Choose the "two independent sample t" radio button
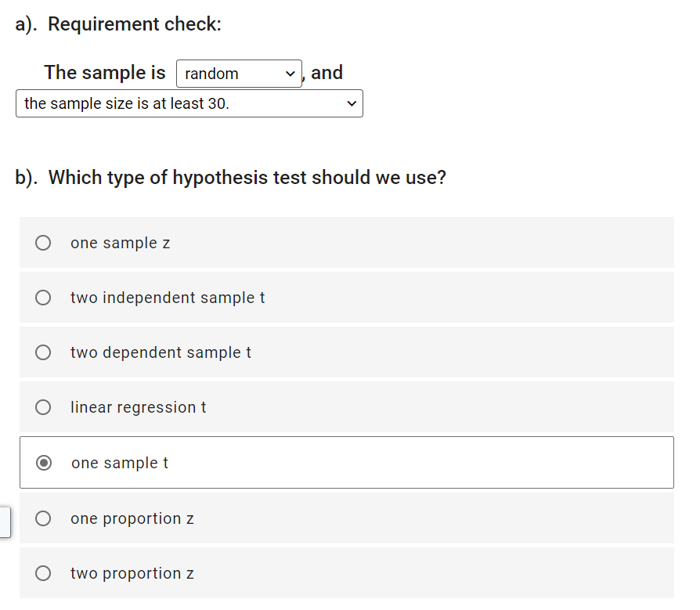The height and width of the screenshot is (610, 700). 44,298
